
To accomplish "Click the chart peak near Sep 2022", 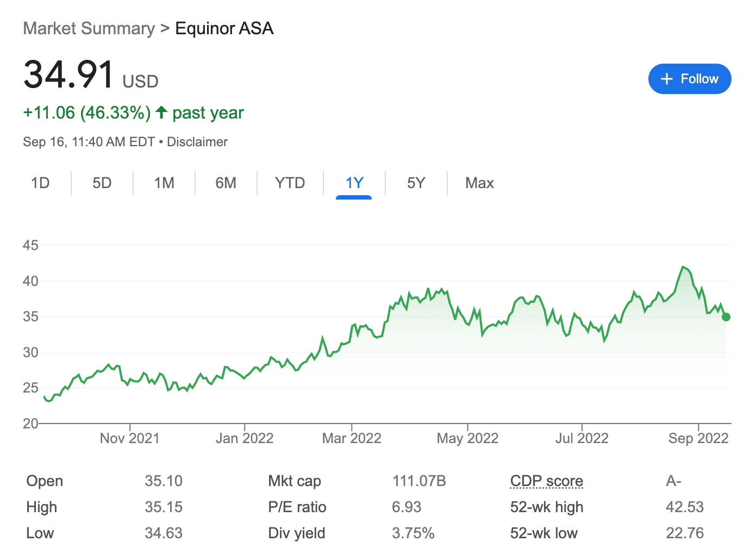I will coord(683,267).
